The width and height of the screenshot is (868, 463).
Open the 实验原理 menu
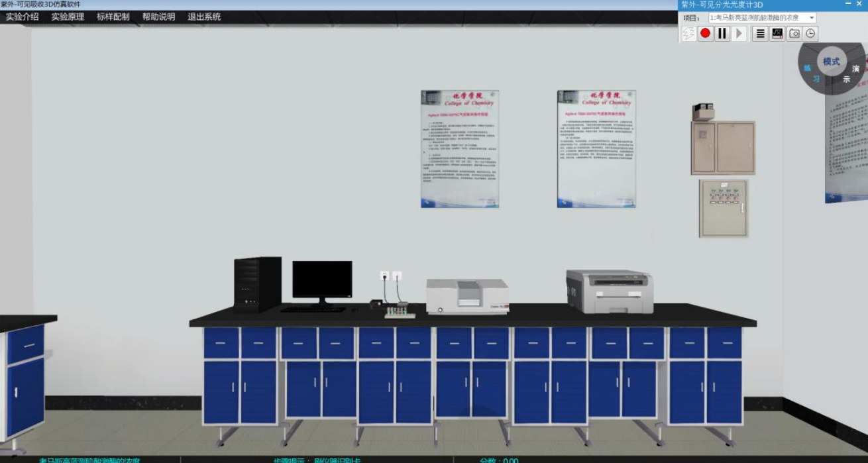coord(68,17)
